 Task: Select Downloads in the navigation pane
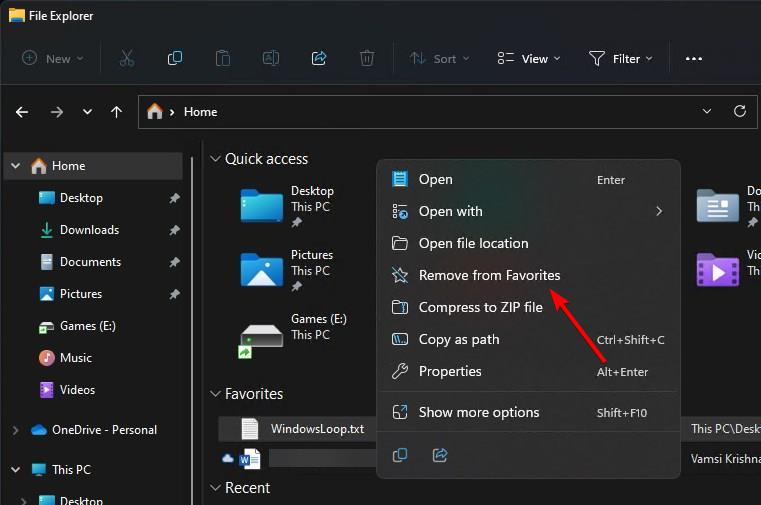(x=89, y=230)
